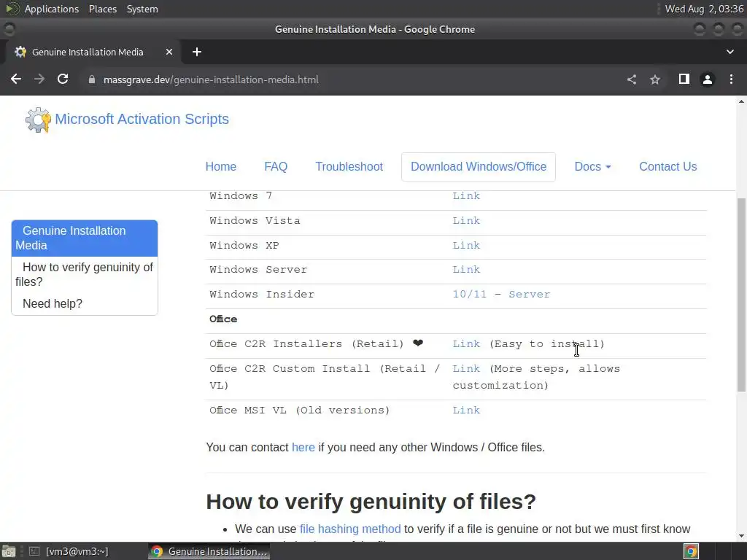Click the heart icon beside Office C2R Installers
This screenshot has height=560, width=747.
418,343
